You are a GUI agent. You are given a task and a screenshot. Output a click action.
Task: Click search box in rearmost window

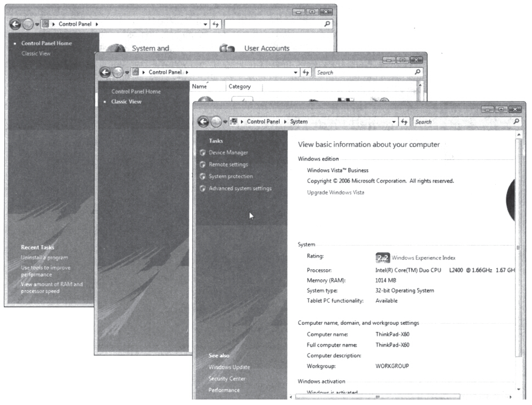tap(278, 24)
